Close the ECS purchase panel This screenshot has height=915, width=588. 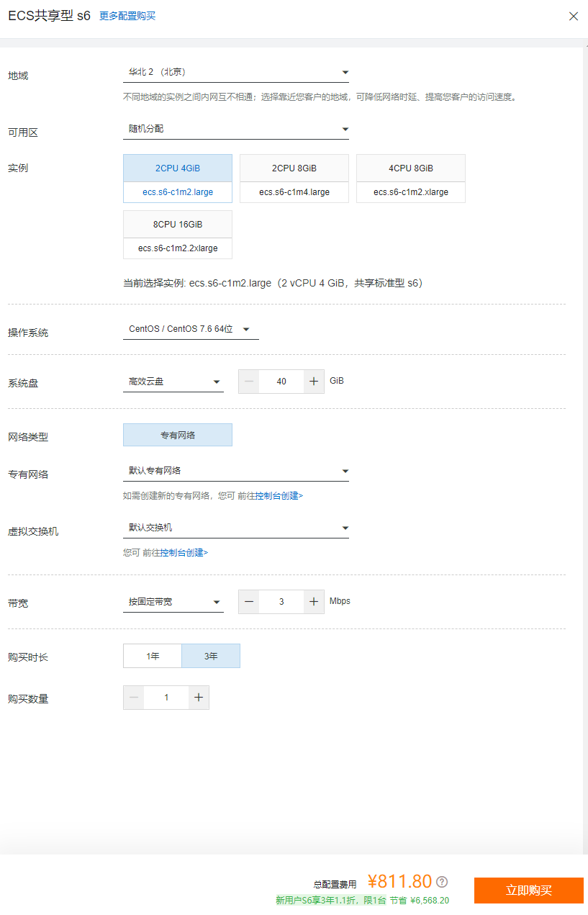click(x=574, y=16)
